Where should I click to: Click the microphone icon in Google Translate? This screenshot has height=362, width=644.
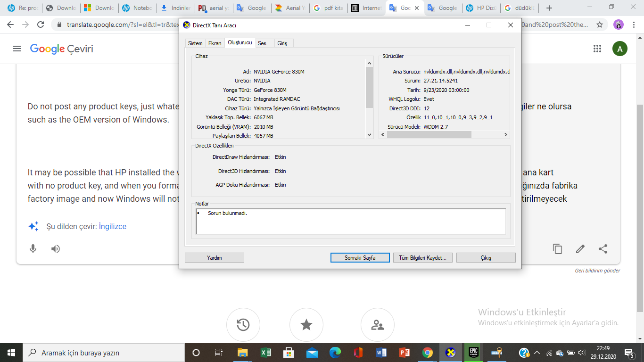point(33,249)
